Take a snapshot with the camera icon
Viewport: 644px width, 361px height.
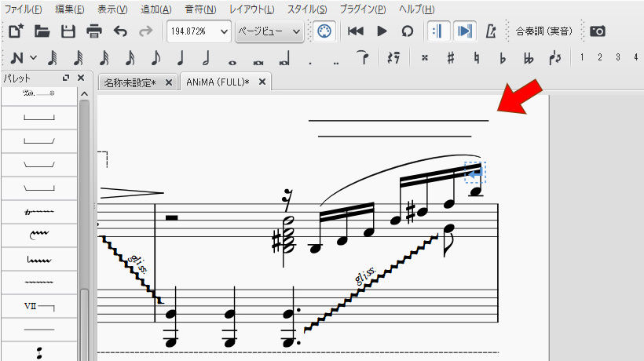(598, 31)
